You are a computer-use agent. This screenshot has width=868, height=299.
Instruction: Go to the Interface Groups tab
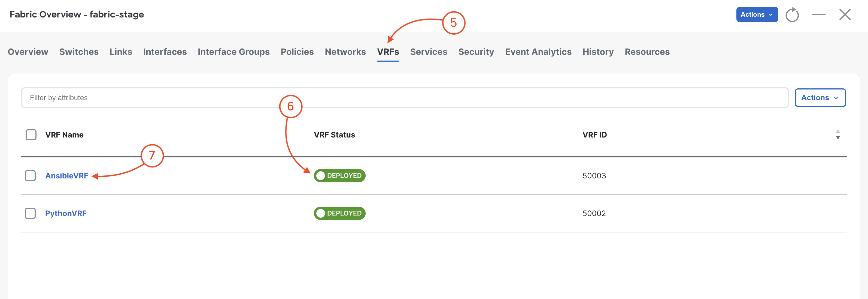[233, 52]
